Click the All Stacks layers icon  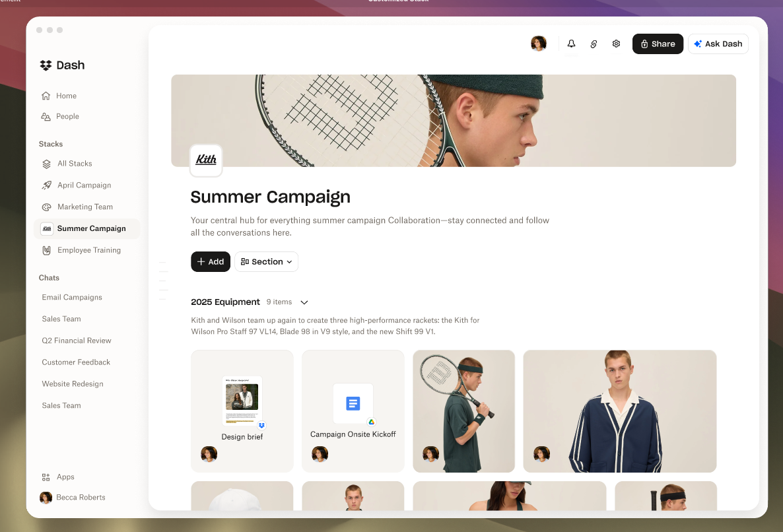pos(46,164)
